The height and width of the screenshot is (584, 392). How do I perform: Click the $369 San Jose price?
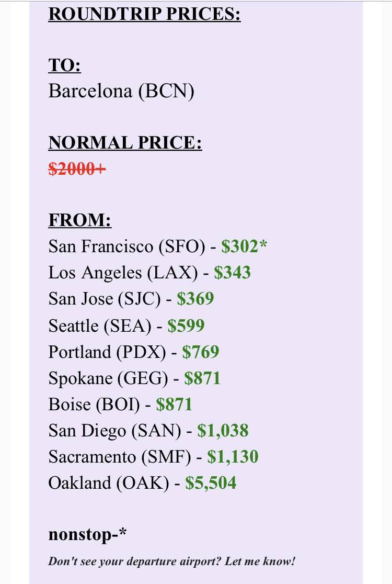(x=195, y=299)
